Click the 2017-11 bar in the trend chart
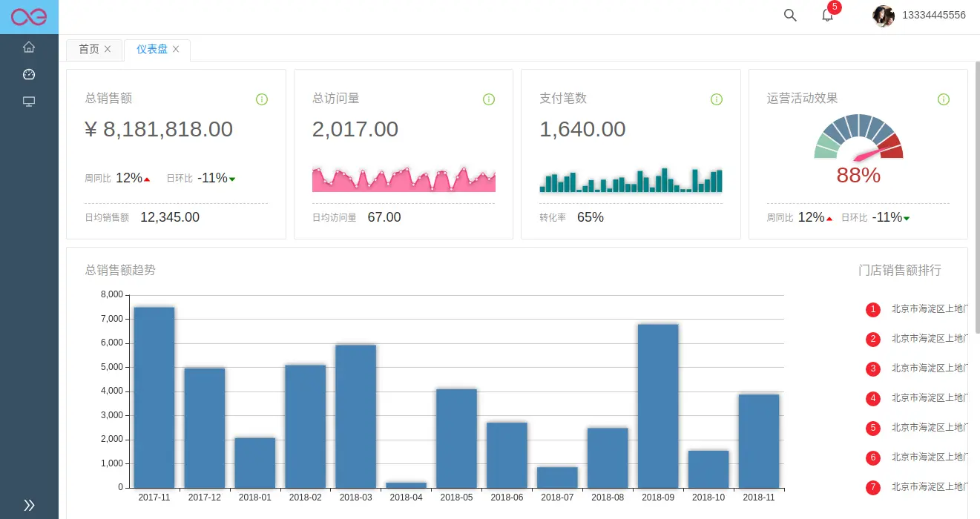 (x=154, y=397)
